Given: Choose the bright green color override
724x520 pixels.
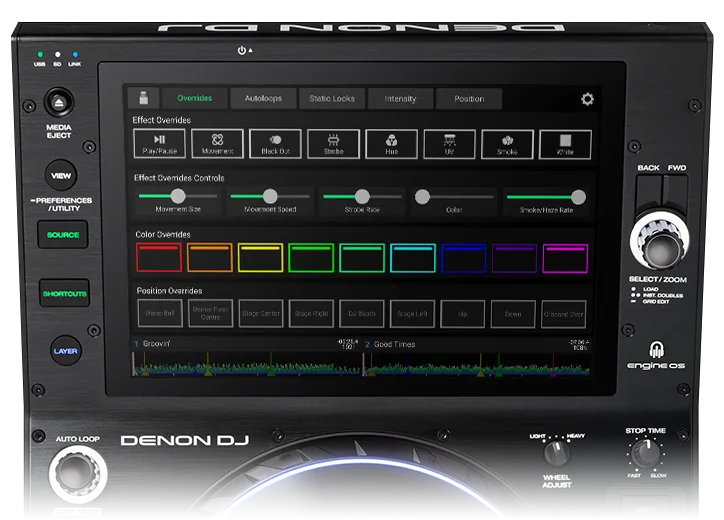Looking at the screenshot, I should (x=311, y=258).
